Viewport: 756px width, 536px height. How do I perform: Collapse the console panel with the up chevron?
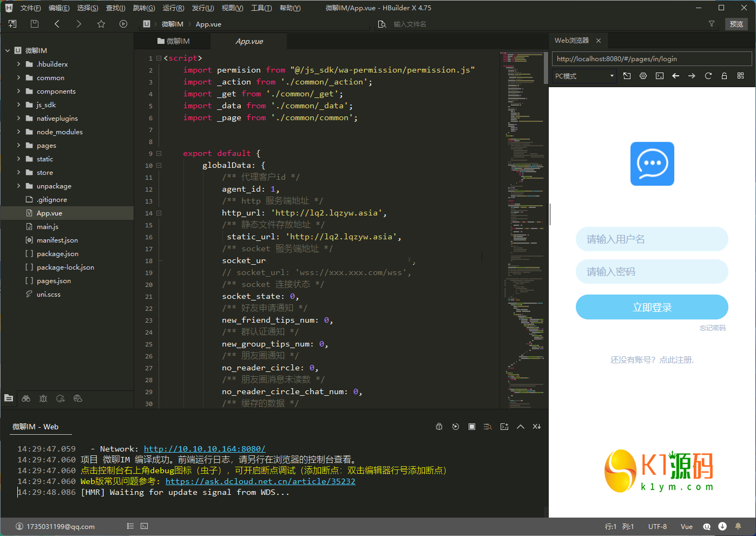pyautogui.click(x=521, y=427)
